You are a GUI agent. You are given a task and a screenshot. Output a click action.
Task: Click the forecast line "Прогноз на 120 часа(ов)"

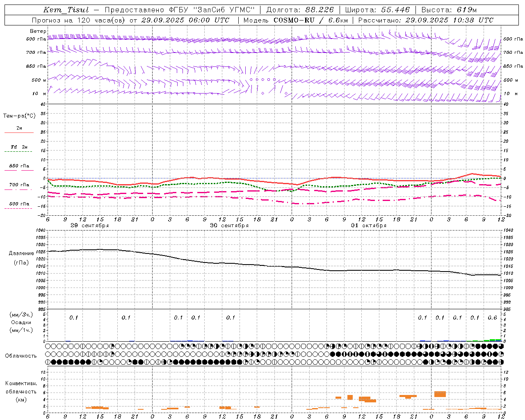(x=78, y=20)
